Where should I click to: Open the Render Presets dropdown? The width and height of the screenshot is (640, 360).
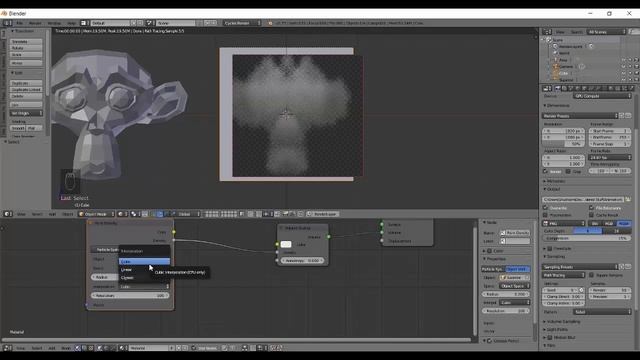click(580, 116)
